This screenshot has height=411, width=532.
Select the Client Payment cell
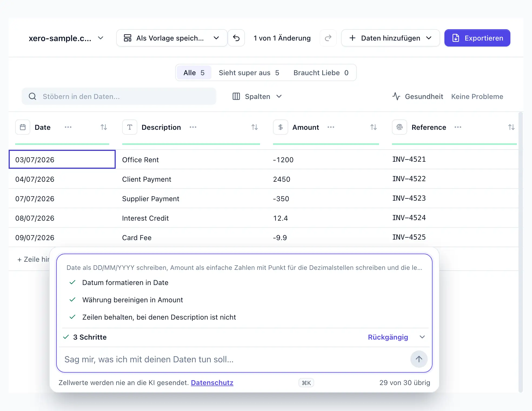click(191, 179)
